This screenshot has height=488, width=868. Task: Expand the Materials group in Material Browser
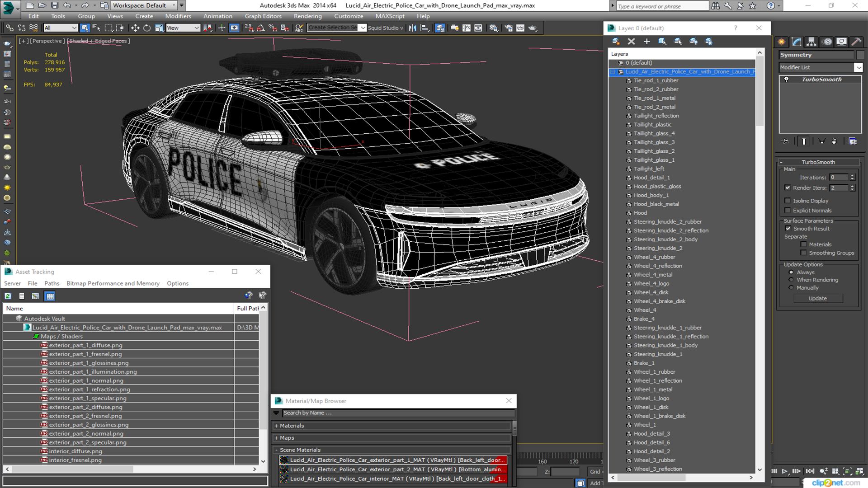[392, 426]
